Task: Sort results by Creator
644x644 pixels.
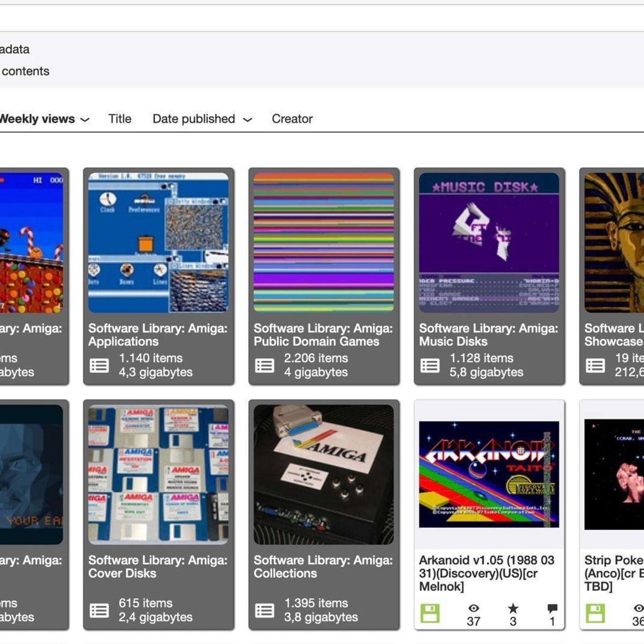Action: point(292,119)
